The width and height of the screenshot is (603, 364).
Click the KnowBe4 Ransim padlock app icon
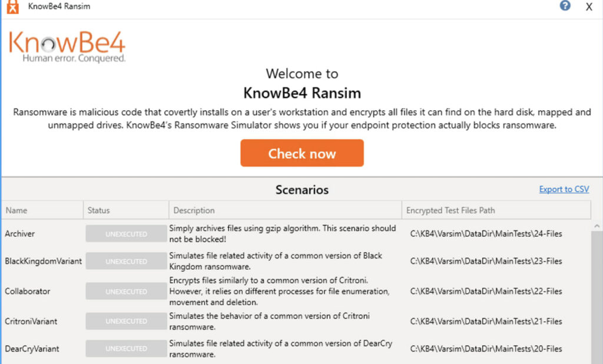click(13, 6)
